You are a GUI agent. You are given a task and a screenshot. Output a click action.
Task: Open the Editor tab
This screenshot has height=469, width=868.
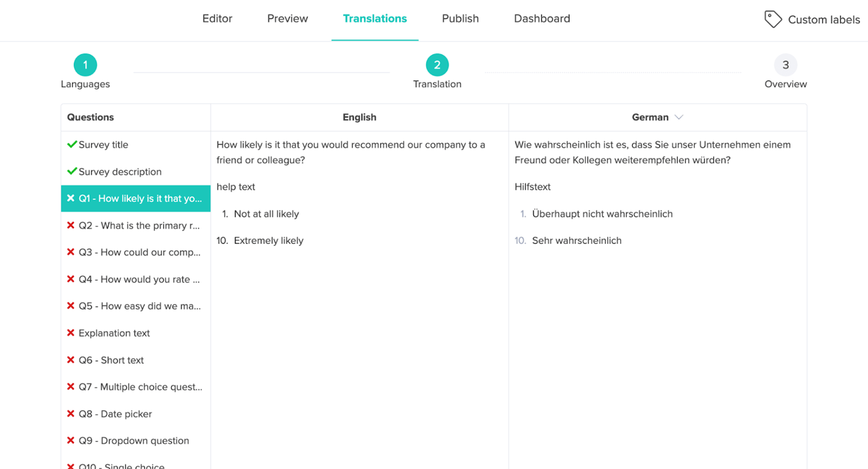point(217,19)
